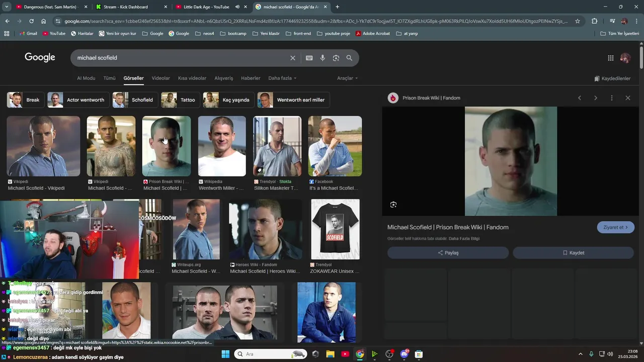Open the Araçlar tools dropdown
The height and width of the screenshot is (362, 644).
click(x=348, y=78)
